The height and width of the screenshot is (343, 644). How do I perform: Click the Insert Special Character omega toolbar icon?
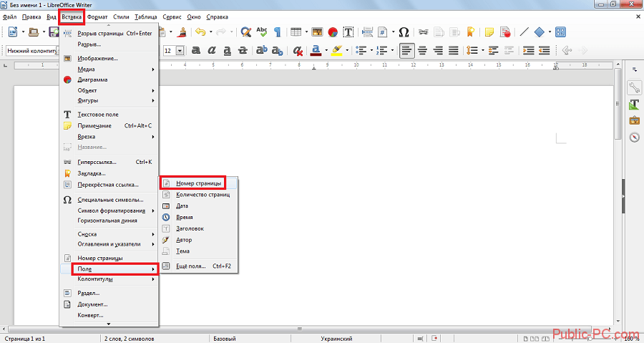coord(404,32)
